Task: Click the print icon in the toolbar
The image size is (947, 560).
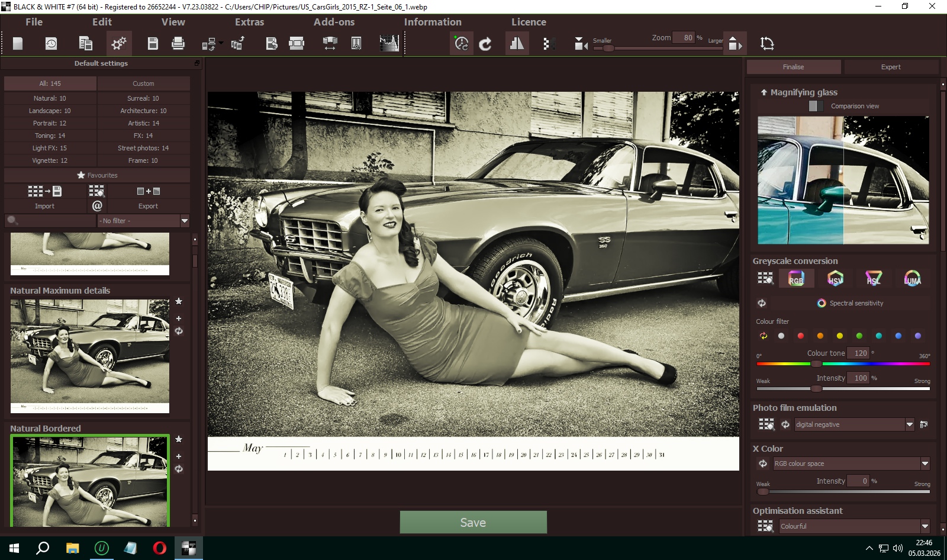Action: tap(178, 43)
